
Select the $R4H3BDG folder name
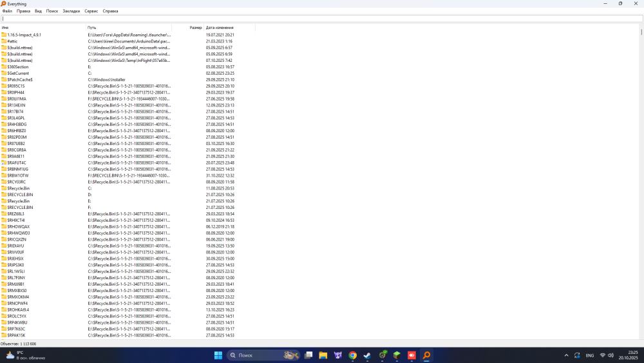(17, 124)
